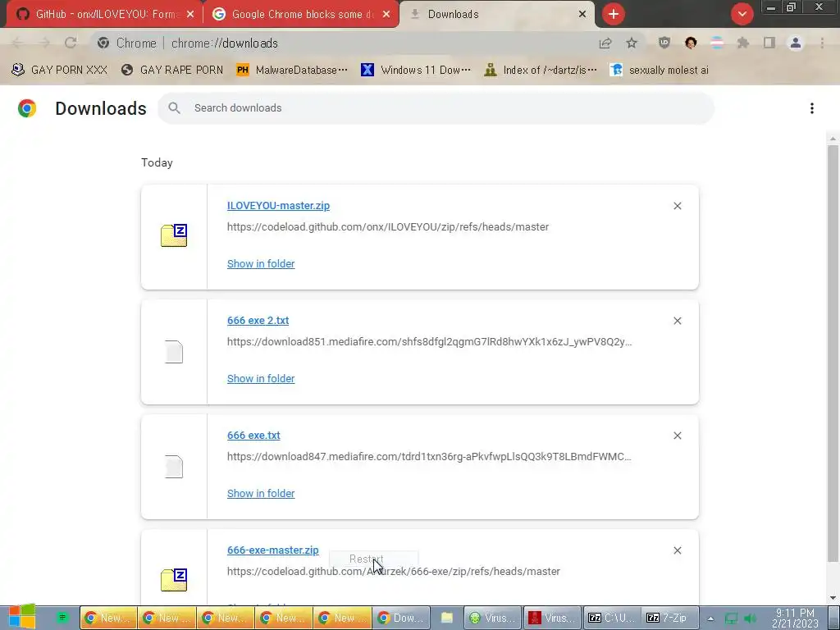Show ILOVEYOU-master.zip in folder
Image resolution: width=840 pixels, height=630 pixels.
pos(261,263)
